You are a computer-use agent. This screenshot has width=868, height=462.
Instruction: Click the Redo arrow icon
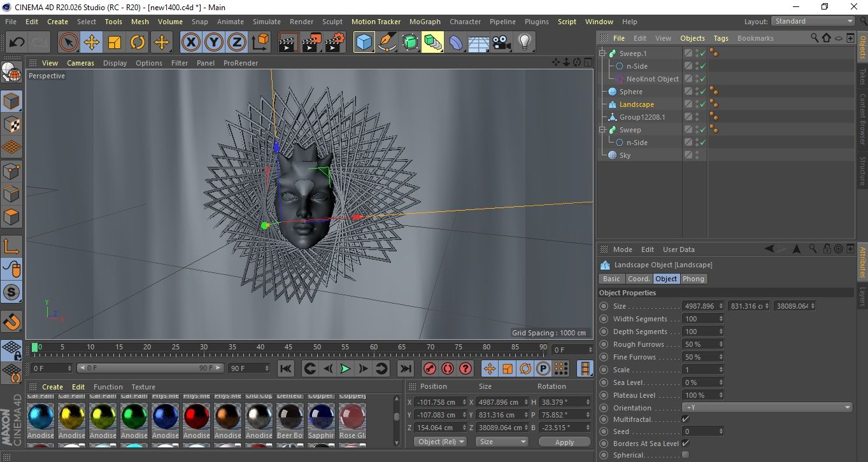pyautogui.click(x=40, y=43)
